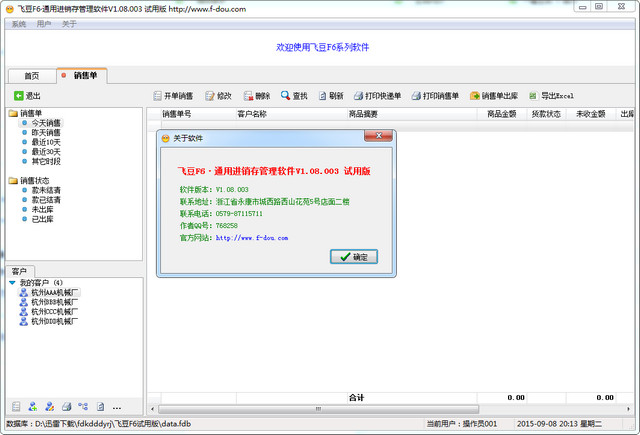This screenshot has height=435, width=640.
Task: Click the 商品金额 column header
Action: coord(502,114)
